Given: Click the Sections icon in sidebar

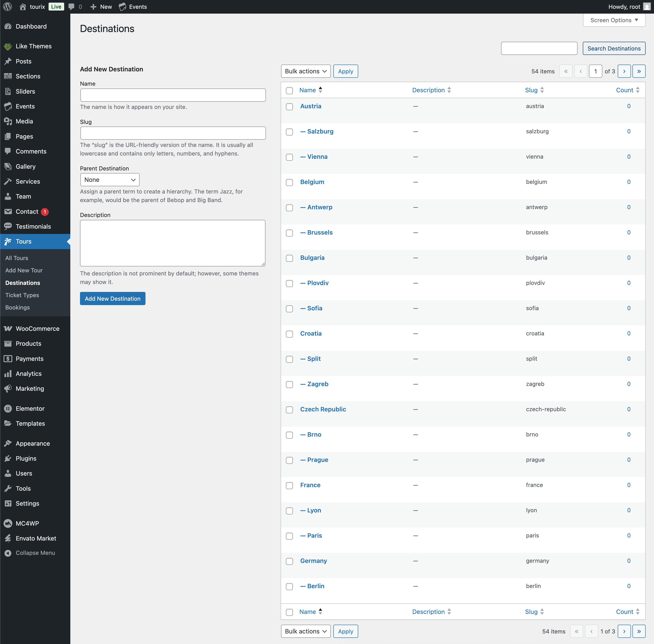Looking at the screenshot, I should pyautogui.click(x=8, y=76).
